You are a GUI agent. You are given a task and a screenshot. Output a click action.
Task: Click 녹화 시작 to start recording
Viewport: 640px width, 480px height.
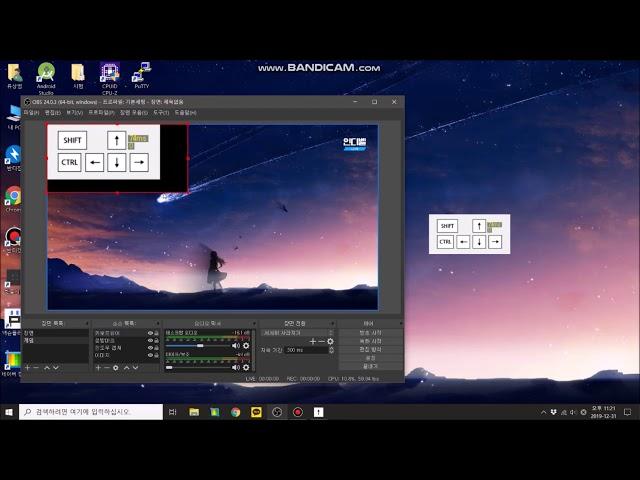click(370, 341)
